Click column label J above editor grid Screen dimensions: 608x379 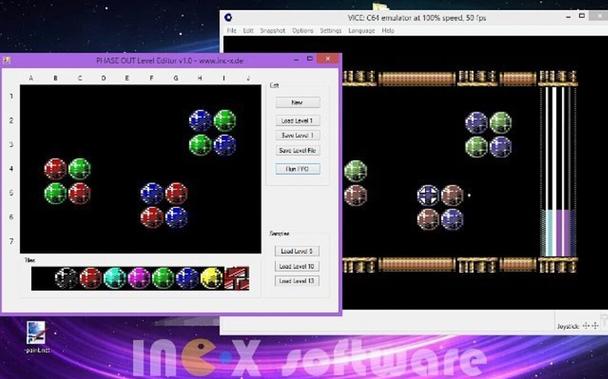(248, 78)
